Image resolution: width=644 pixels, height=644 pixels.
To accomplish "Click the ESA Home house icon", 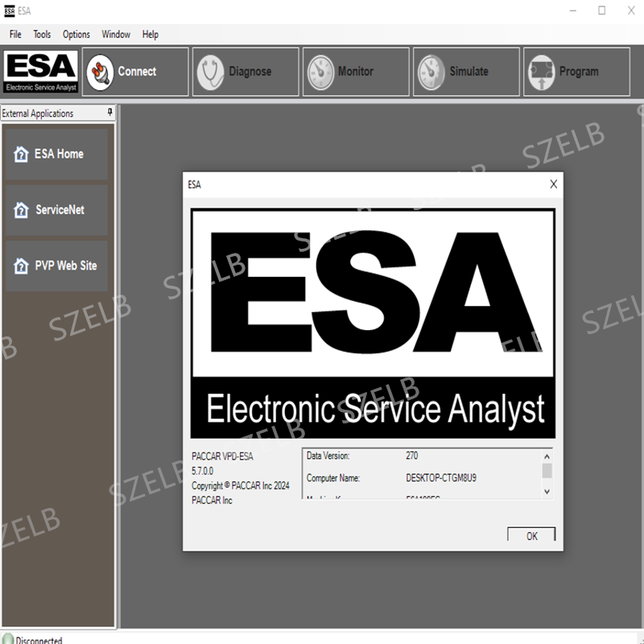I will click(x=21, y=155).
